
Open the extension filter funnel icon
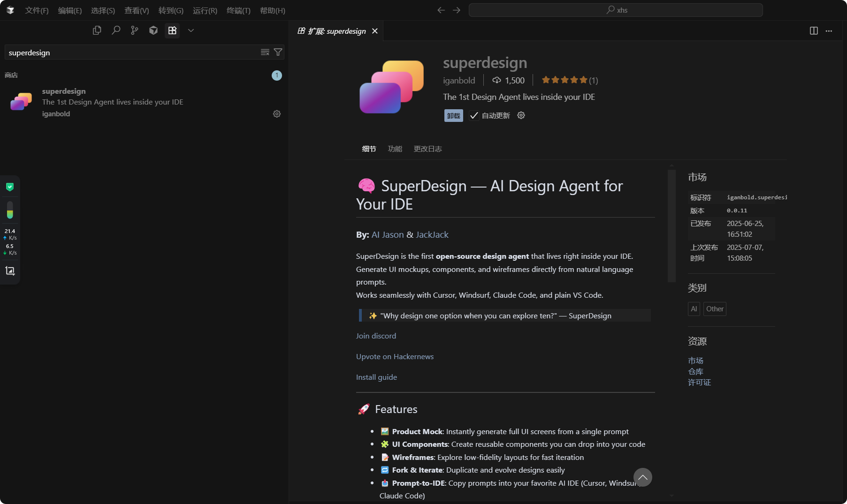click(x=278, y=52)
